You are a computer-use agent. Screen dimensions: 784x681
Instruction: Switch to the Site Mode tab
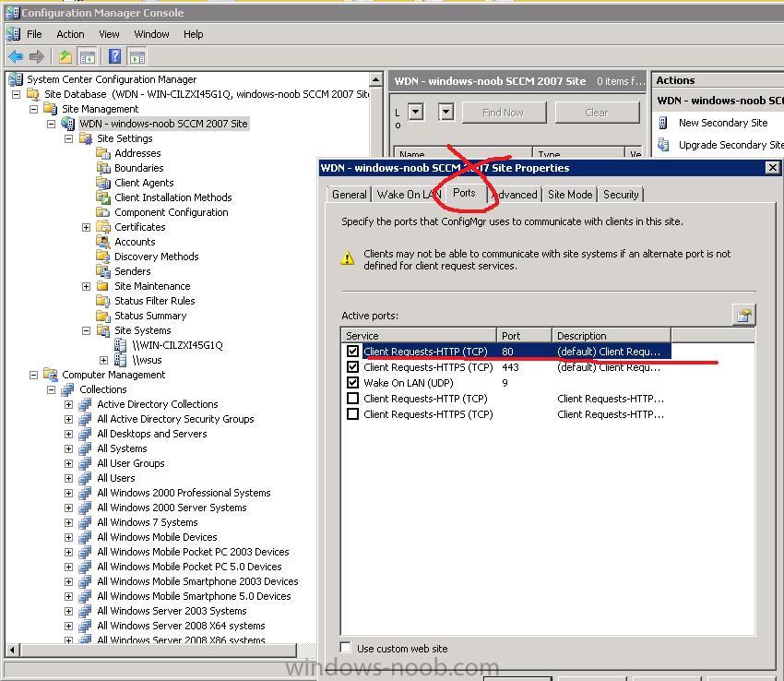coord(570,195)
